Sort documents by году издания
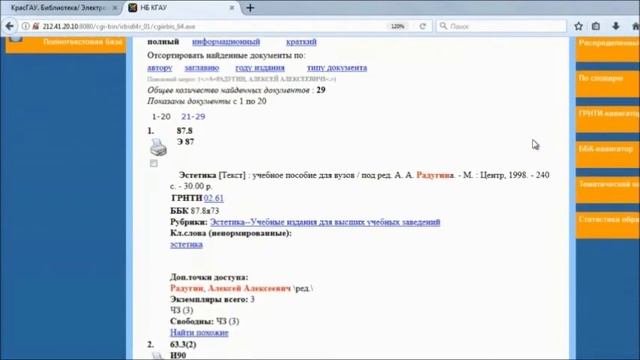Image resolution: width=640 pixels, height=360 pixels. tap(260, 68)
